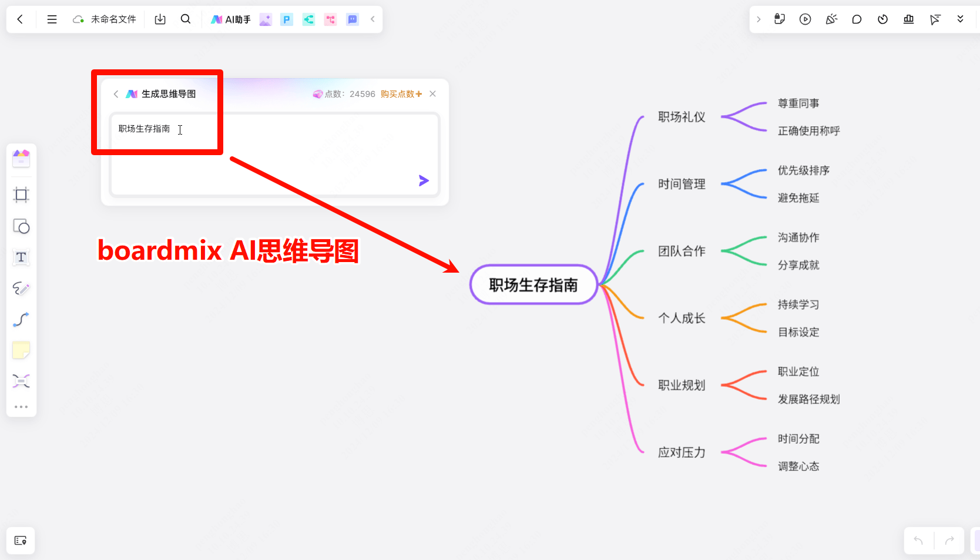Select the Sticky note tool

[x=21, y=350]
